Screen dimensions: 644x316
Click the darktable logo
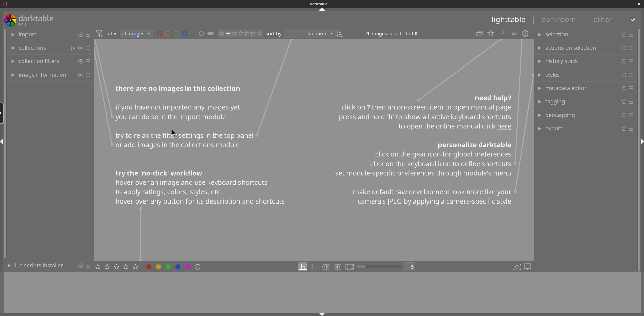click(10, 20)
